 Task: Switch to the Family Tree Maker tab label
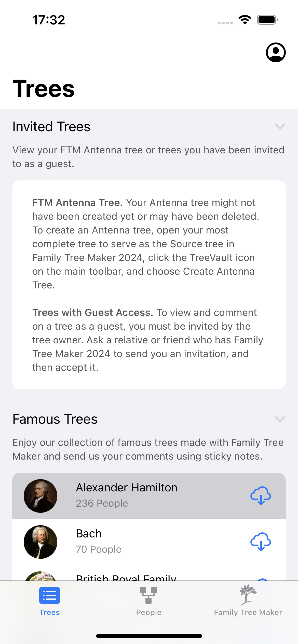tap(248, 612)
